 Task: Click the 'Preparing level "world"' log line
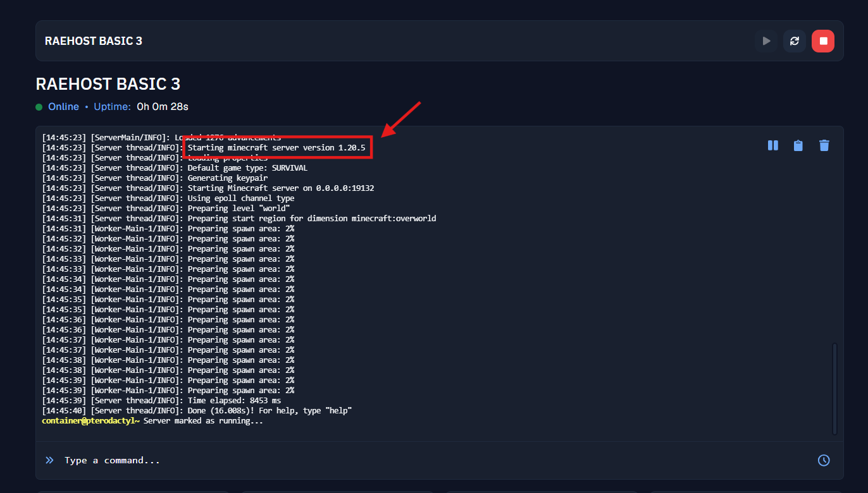click(166, 209)
